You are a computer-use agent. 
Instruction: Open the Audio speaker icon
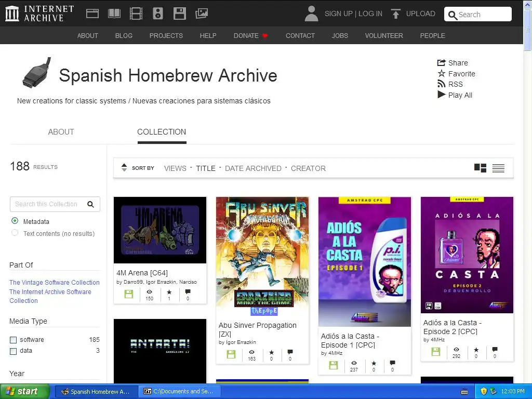point(158,14)
